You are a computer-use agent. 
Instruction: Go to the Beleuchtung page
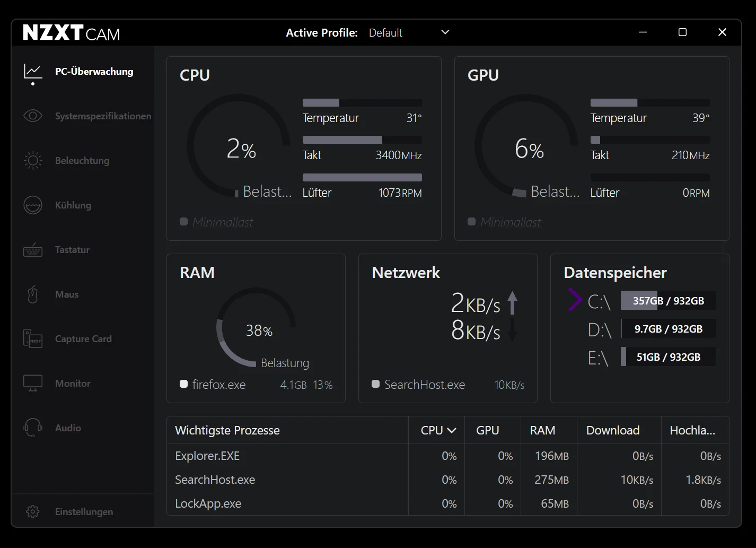(x=82, y=160)
